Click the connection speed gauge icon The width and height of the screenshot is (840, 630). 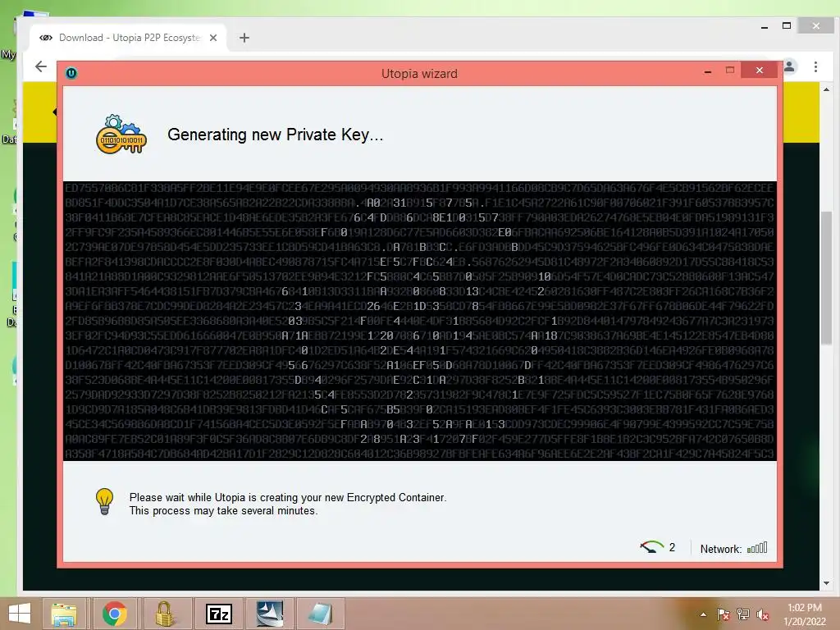coord(651,547)
